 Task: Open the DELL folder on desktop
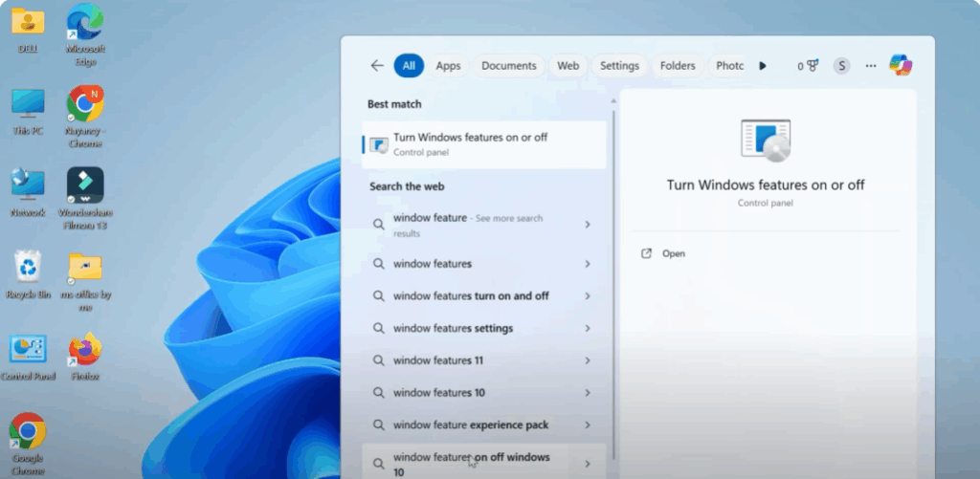tap(28, 30)
